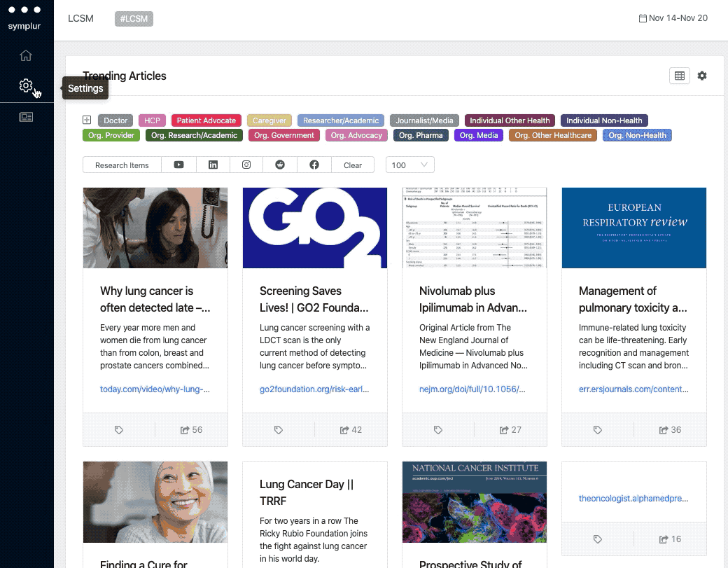Click tag icon on 'Why lung cancer' card
Screen dimensions: 728x568
[119, 430]
